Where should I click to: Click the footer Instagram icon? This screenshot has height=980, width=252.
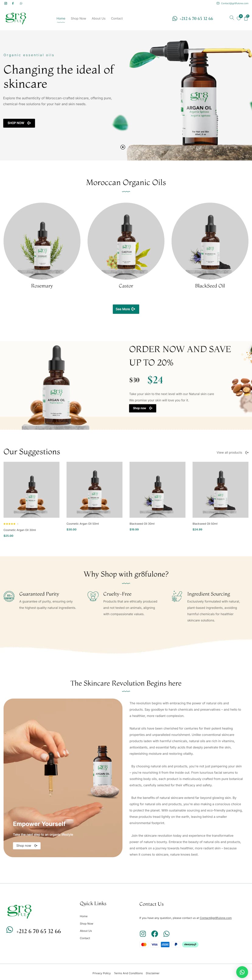coord(143,934)
